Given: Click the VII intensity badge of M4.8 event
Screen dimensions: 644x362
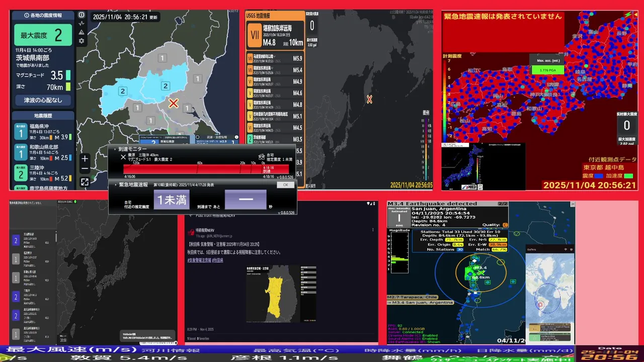Looking at the screenshot, I should 254,36.
